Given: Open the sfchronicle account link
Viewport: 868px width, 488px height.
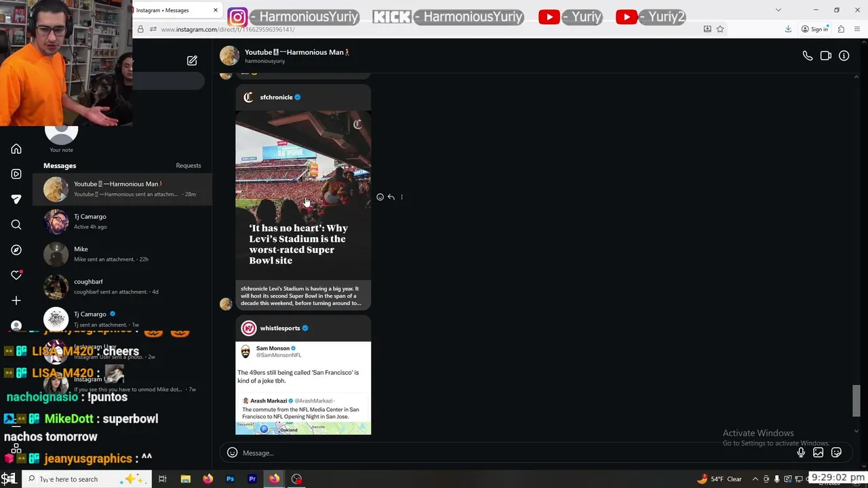Looking at the screenshot, I should [x=276, y=97].
